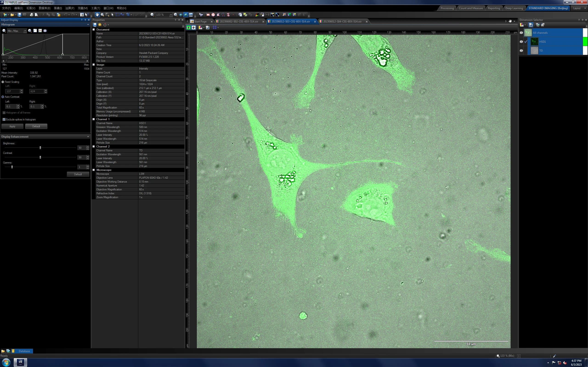Toggle visibility of the TD channel
The height and width of the screenshot is (367, 588).
(x=521, y=50)
